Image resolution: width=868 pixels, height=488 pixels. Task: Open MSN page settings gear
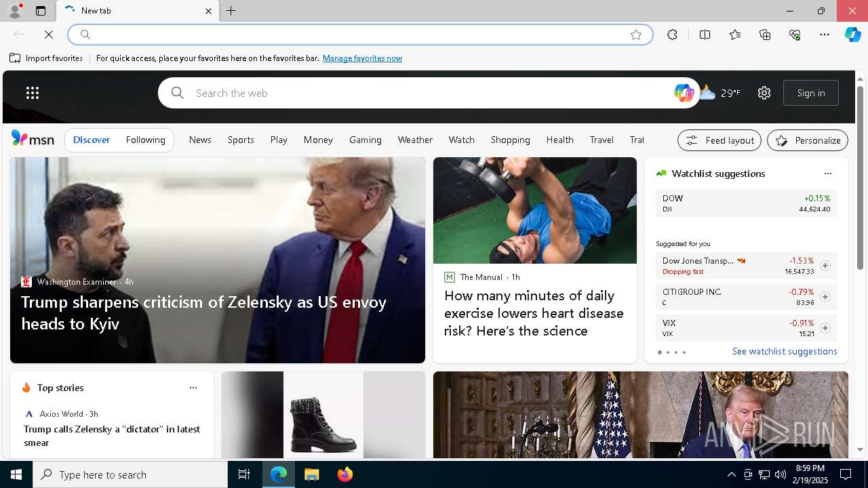tap(764, 93)
